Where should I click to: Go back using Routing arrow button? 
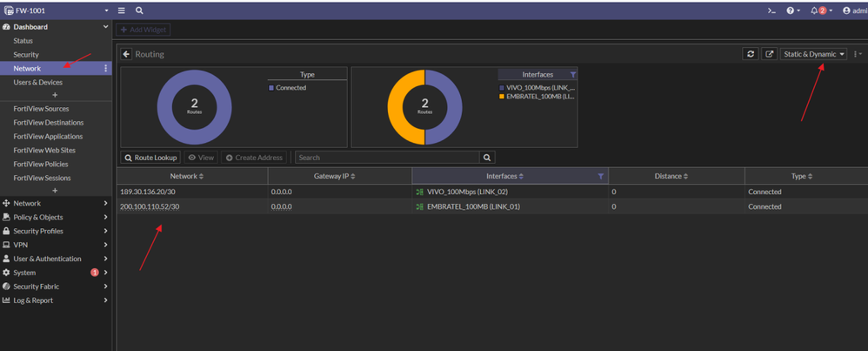pyautogui.click(x=126, y=54)
